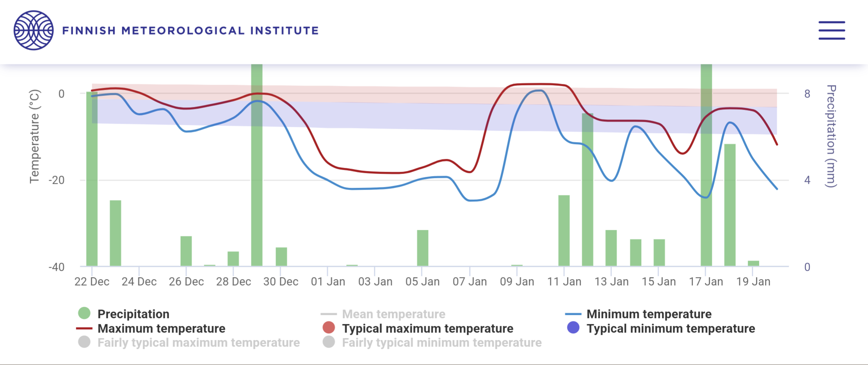This screenshot has width=868, height=365.
Task: Click the Precipitation legend text label
Action: click(133, 314)
